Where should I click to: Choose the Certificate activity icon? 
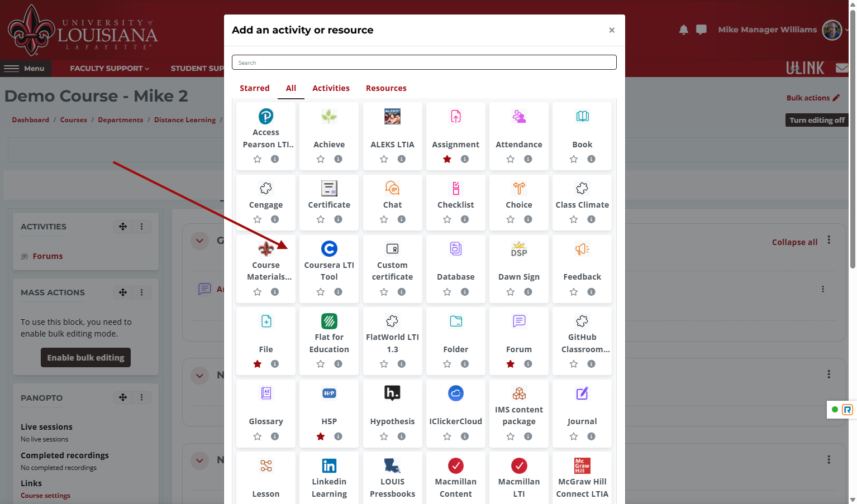click(329, 188)
